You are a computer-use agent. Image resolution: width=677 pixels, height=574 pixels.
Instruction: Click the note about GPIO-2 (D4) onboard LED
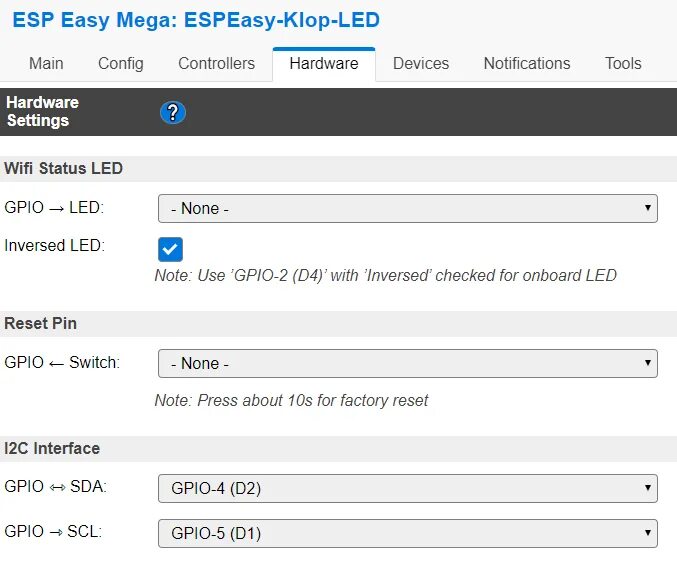[x=386, y=276]
